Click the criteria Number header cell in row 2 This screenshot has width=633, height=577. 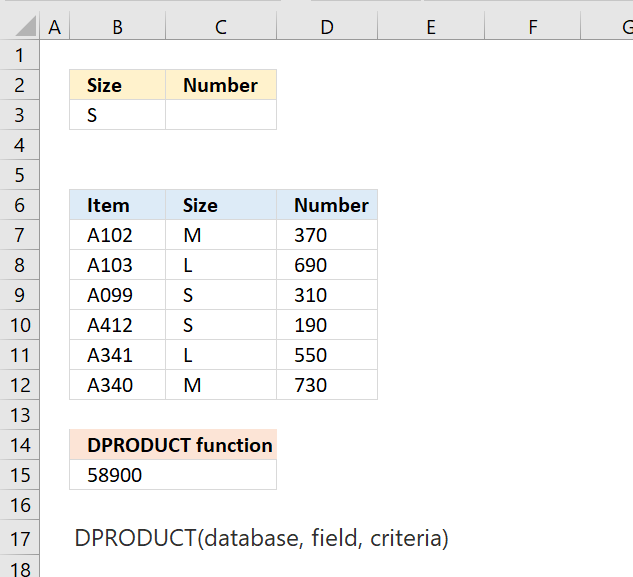221,85
